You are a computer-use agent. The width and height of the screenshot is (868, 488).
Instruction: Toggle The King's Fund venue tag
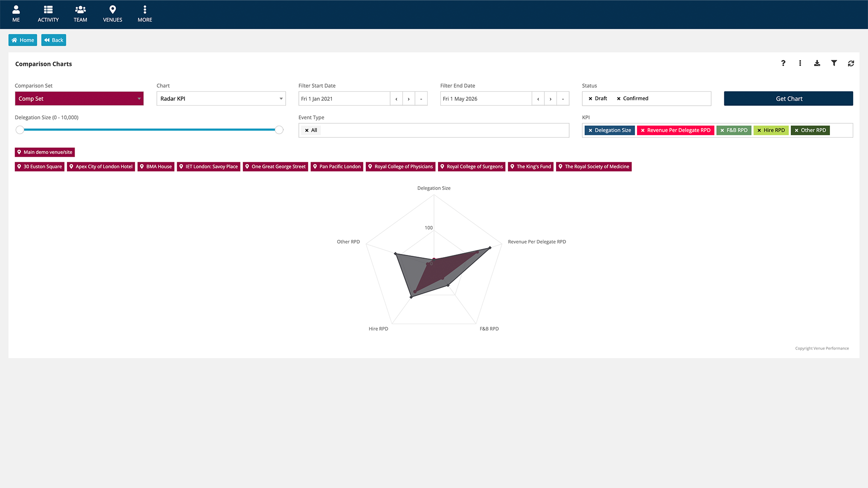click(530, 167)
